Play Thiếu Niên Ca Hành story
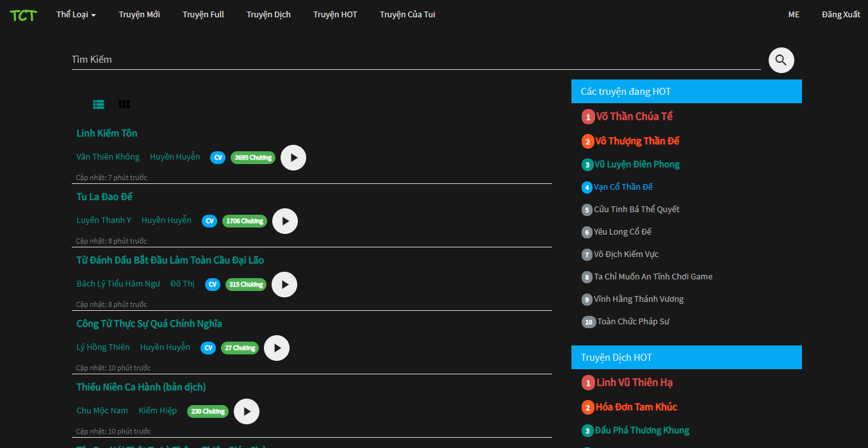 [x=247, y=411]
